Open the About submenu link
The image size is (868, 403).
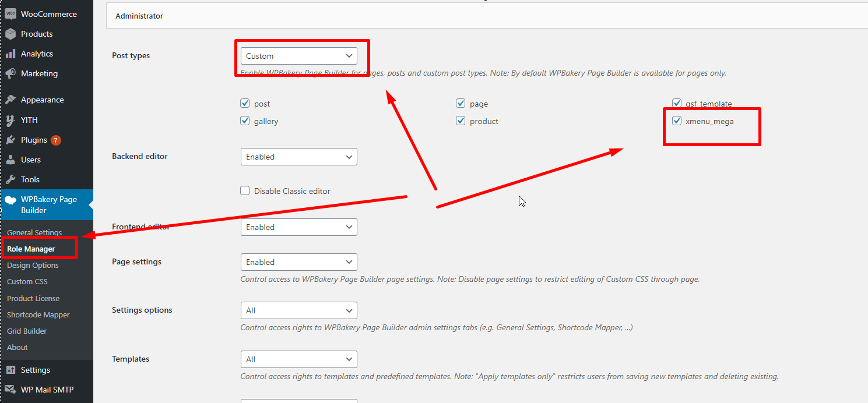17,347
